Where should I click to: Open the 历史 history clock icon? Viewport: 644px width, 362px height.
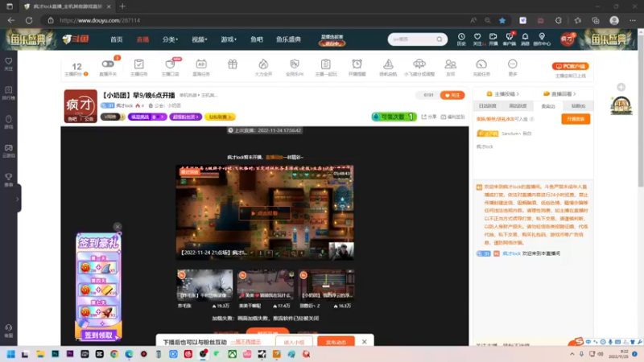pos(461,39)
